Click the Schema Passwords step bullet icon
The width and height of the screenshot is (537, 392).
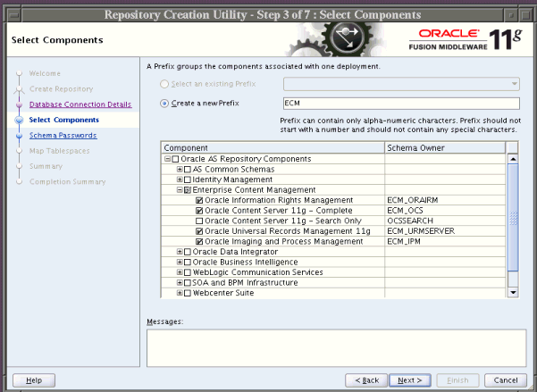click(19, 136)
